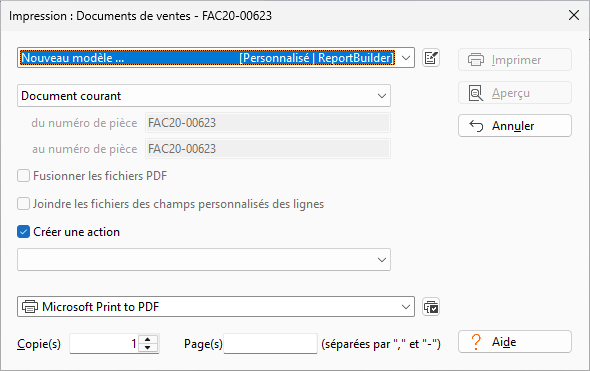Click the Page(s) input field
This screenshot has width=590, height=371.
pos(270,344)
